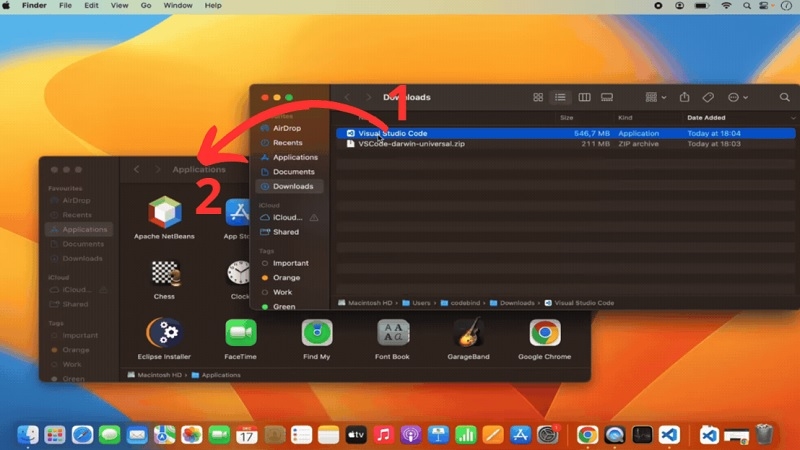
Task: Open Control Center from the menu bar
Action: tap(765, 6)
